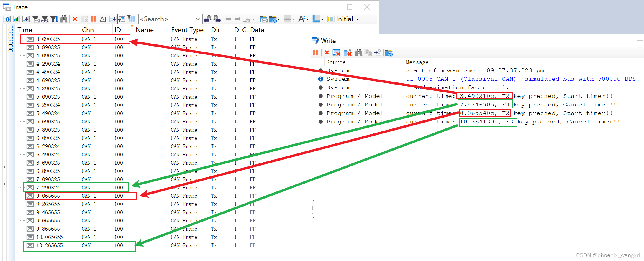Click the DLC column header

pyautogui.click(x=240, y=30)
